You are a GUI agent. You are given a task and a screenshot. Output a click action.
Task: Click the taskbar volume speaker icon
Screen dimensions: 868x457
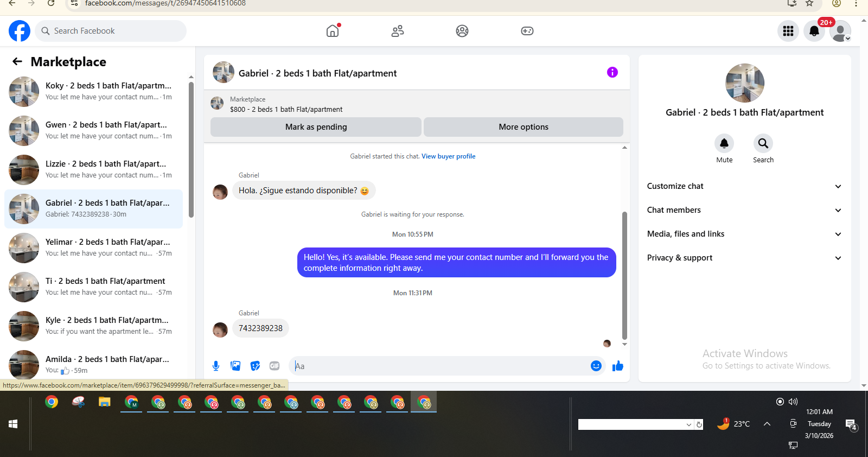[x=793, y=402]
